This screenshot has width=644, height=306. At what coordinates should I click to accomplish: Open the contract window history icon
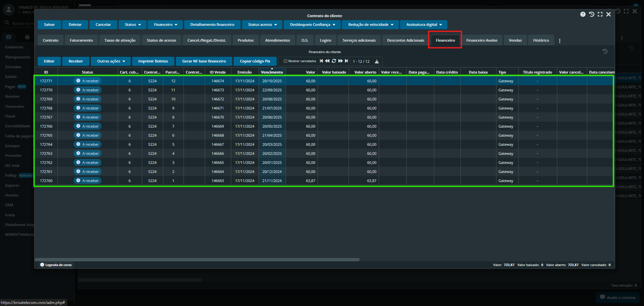coord(592,14)
